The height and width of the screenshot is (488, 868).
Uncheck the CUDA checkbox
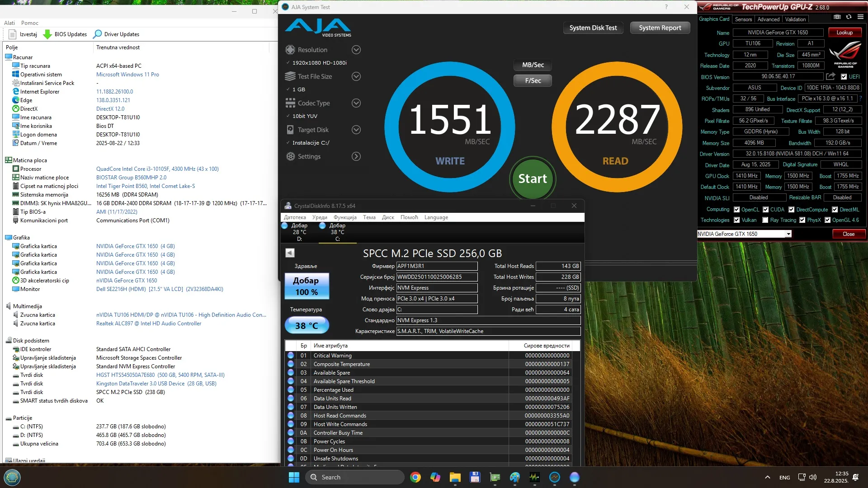point(766,210)
